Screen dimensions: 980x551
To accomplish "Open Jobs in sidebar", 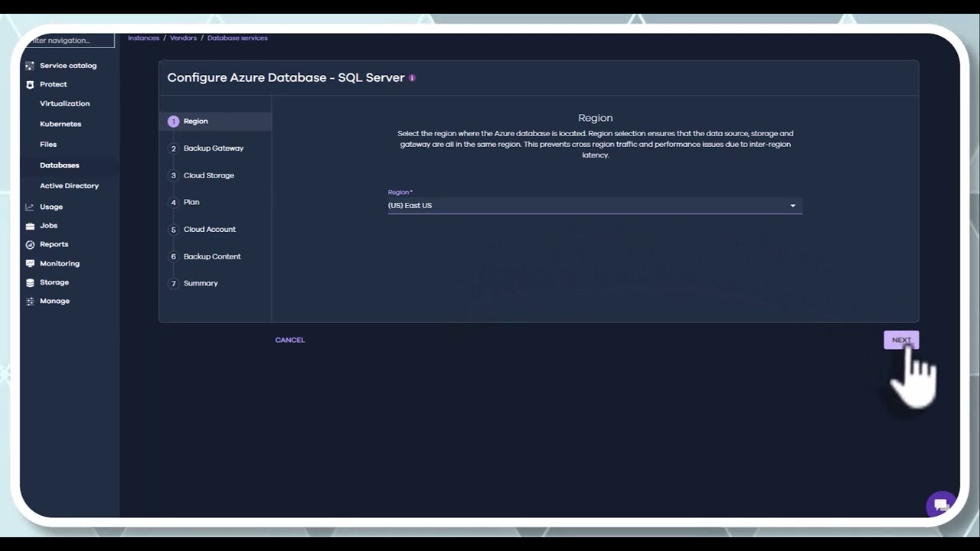I will tap(49, 226).
